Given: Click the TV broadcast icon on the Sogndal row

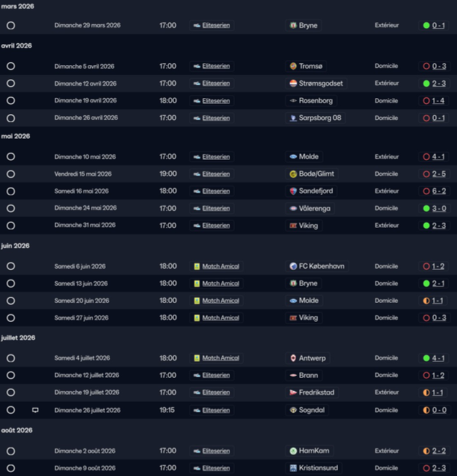Looking at the screenshot, I should [35, 410].
